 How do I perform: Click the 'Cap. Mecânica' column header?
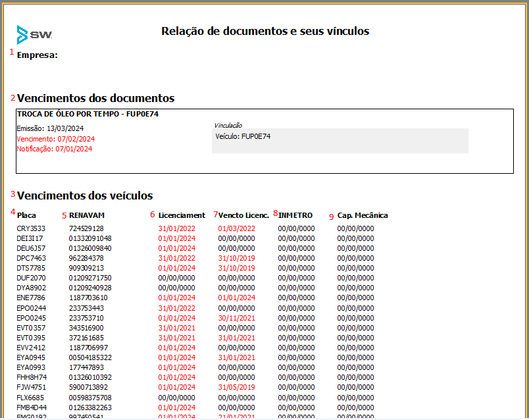(x=363, y=215)
